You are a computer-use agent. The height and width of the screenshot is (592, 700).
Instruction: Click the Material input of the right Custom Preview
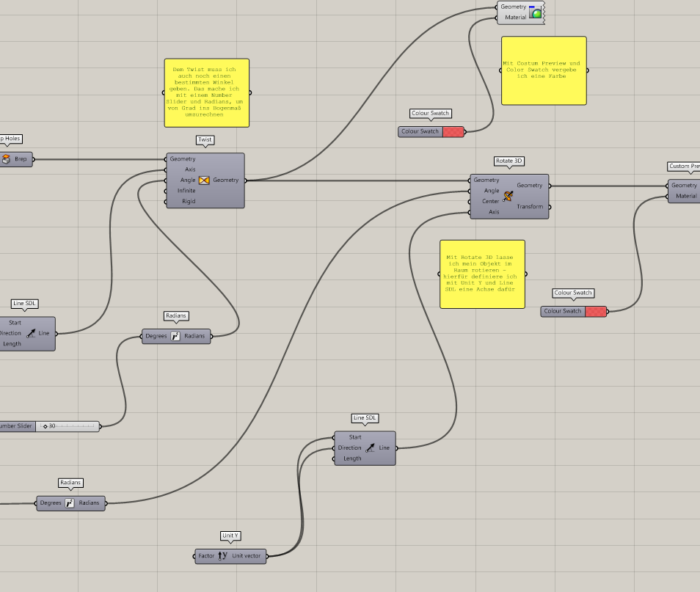click(685, 197)
